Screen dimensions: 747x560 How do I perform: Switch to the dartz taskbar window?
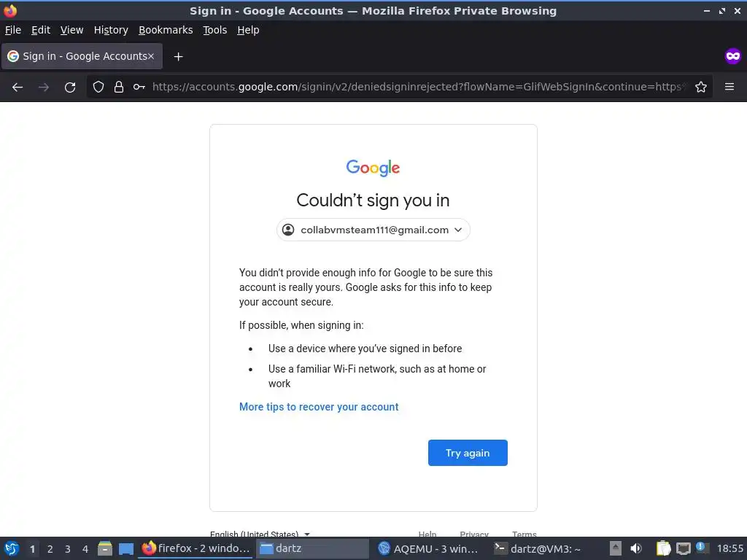[x=312, y=548]
